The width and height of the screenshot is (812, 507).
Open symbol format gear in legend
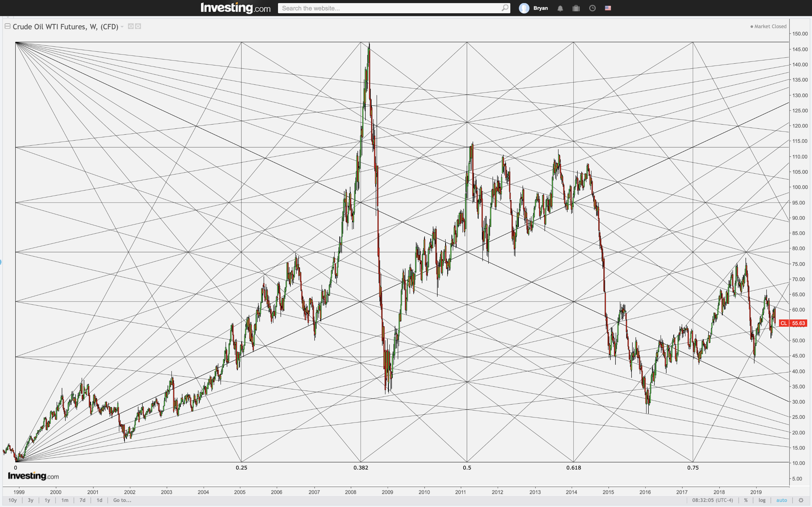[138, 26]
